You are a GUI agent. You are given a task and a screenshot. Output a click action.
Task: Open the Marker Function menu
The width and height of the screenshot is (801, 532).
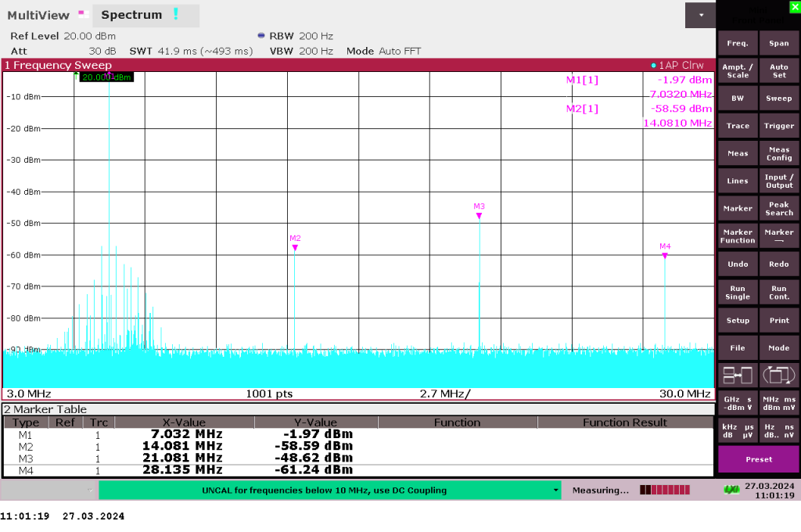click(x=738, y=236)
